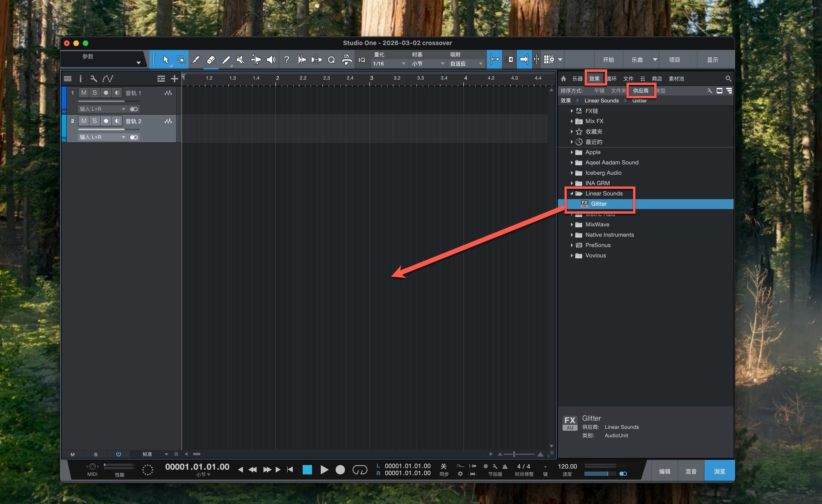Mute track 音轨 1
Image resolution: width=822 pixels, height=504 pixels.
[84, 93]
